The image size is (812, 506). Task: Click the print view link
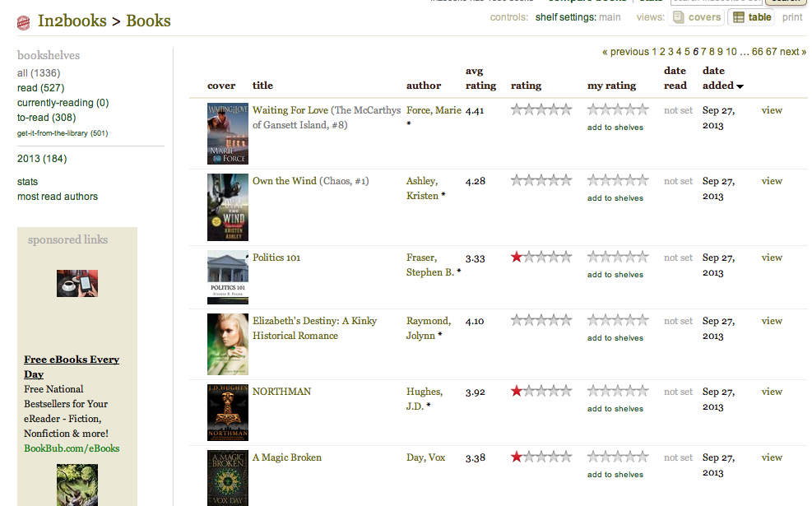[792, 17]
